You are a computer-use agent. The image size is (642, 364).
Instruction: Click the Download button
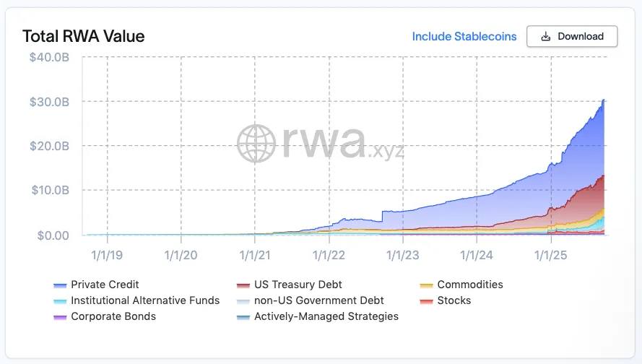point(572,36)
